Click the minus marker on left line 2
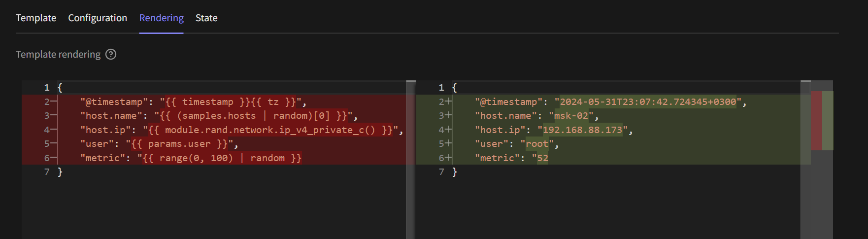Viewport: 868px width, 239px height. (x=54, y=102)
